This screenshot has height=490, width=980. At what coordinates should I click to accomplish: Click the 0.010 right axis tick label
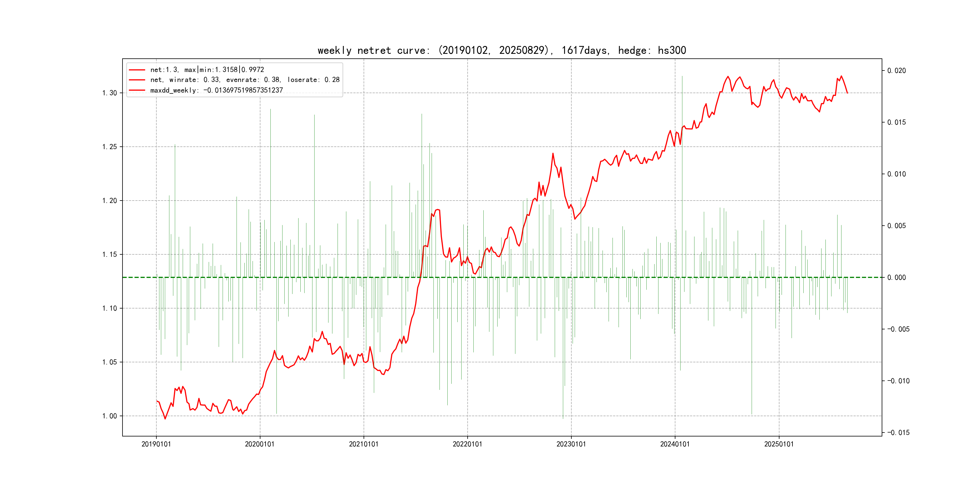(896, 174)
